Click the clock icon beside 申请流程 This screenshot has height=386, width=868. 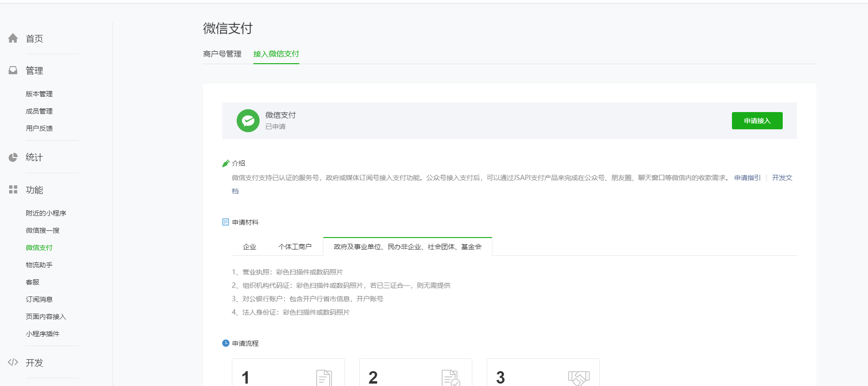(x=226, y=343)
